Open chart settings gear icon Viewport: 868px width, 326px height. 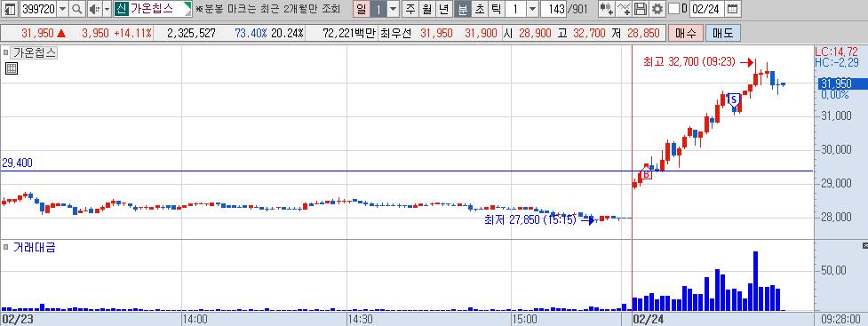657,9
